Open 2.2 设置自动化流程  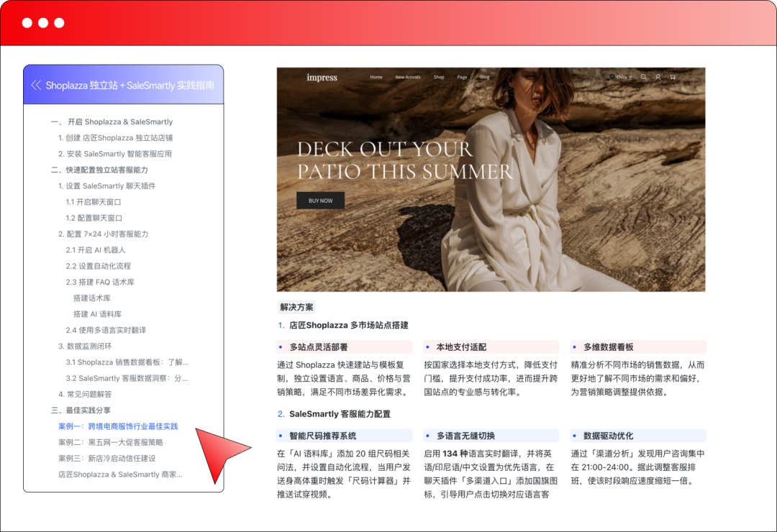coord(98,266)
